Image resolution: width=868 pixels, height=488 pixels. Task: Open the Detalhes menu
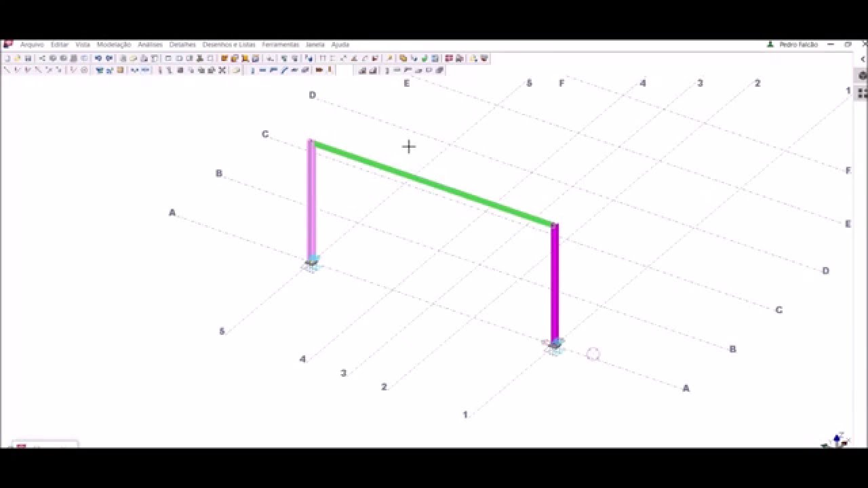182,45
